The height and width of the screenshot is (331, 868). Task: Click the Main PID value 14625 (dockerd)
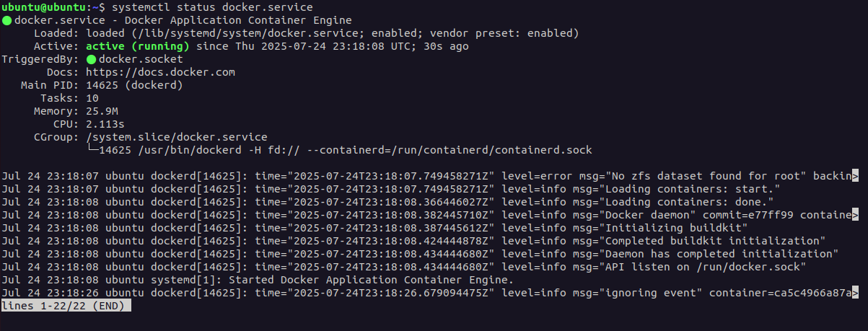click(x=134, y=85)
